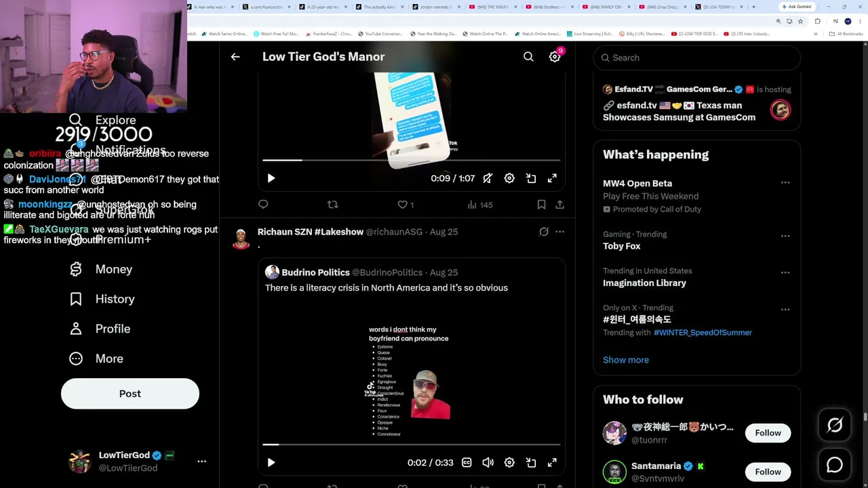Go back from Low Tier God's Manor
The image size is (868, 488).
click(x=235, y=57)
